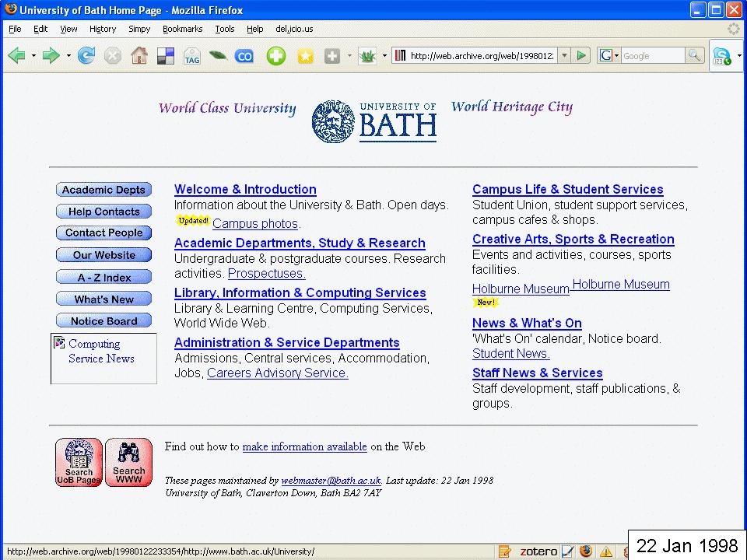Expand the dropdown beside the Skype icon
The width and height of the screenshot is (747, 560).
click(739, 56)
